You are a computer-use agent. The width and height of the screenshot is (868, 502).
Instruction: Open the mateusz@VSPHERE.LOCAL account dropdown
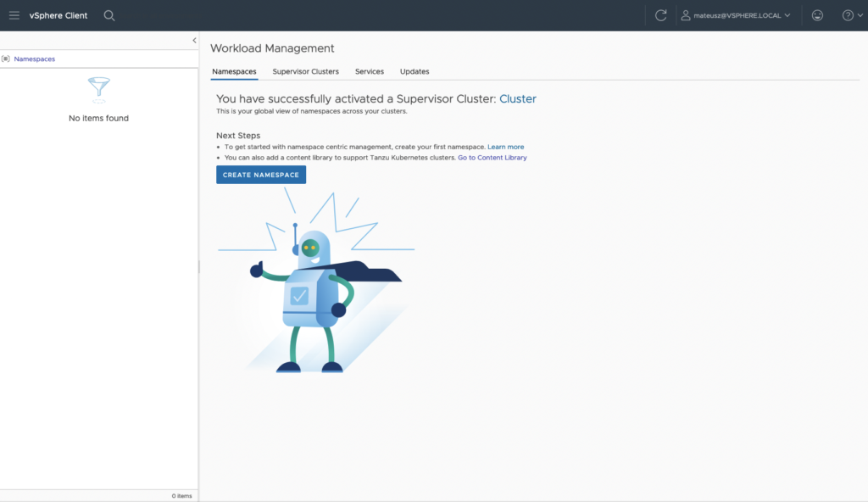click(736, 14)
